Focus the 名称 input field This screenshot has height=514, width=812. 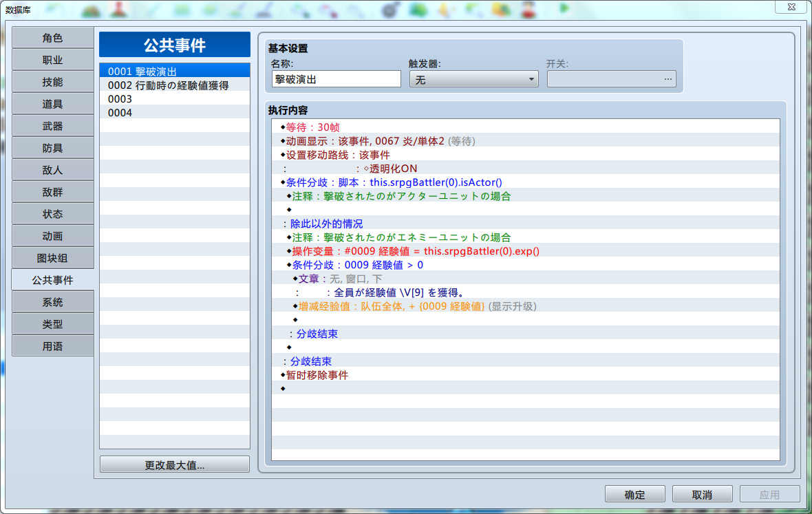point(336,79)
